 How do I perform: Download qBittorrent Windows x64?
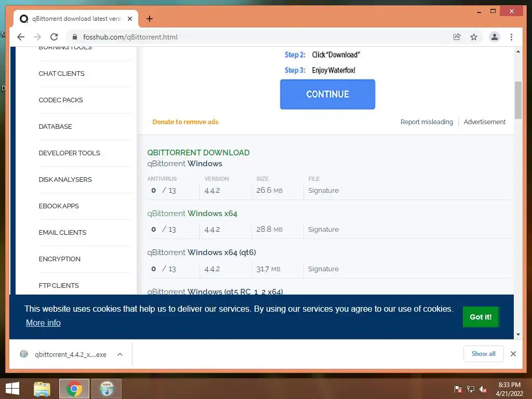click(x=192, y=214)
